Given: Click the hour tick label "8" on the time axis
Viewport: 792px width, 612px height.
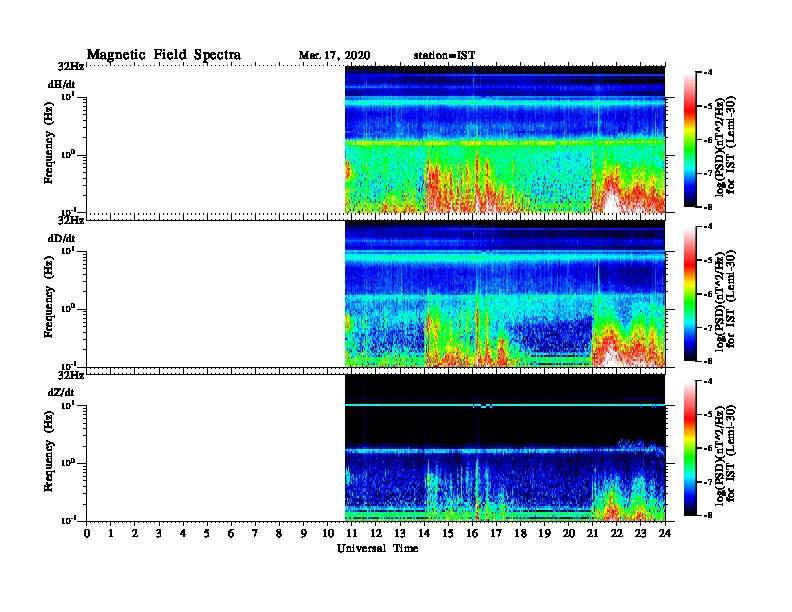Looking at the screenshot, I should [279, 534].
